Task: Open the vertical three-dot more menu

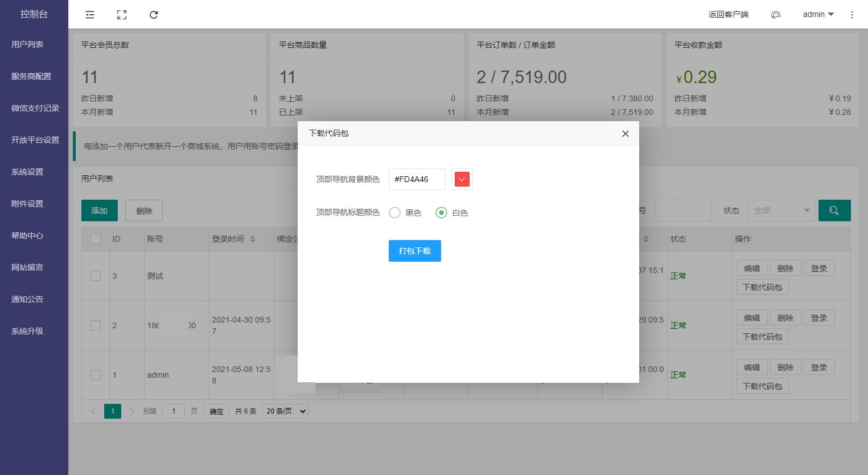Action: (851, 15)
